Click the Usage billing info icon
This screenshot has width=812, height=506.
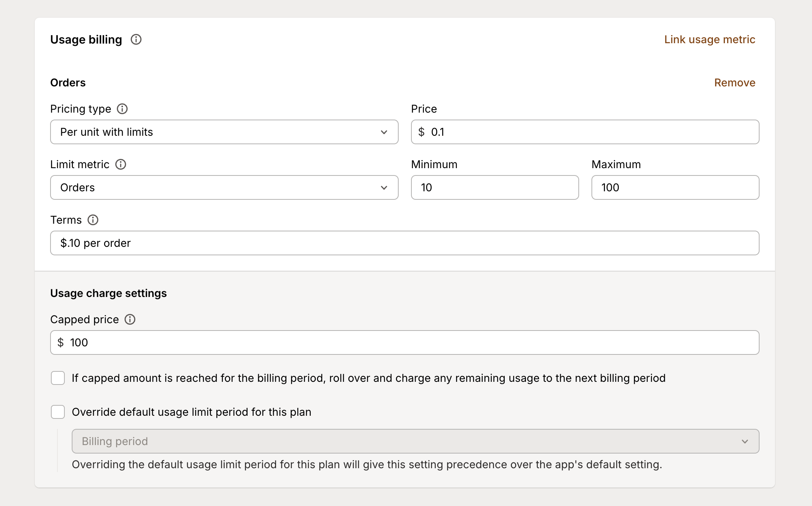click(136, 39)
